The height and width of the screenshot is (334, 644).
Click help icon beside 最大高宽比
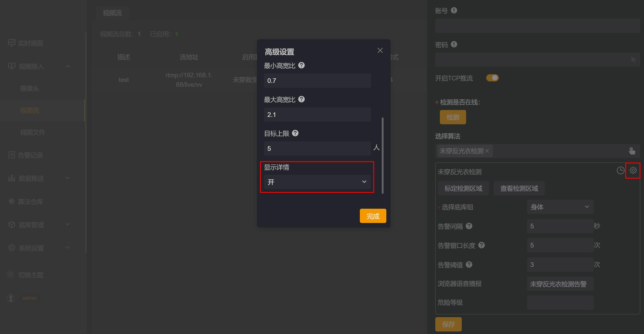click(x=301, y=99)
